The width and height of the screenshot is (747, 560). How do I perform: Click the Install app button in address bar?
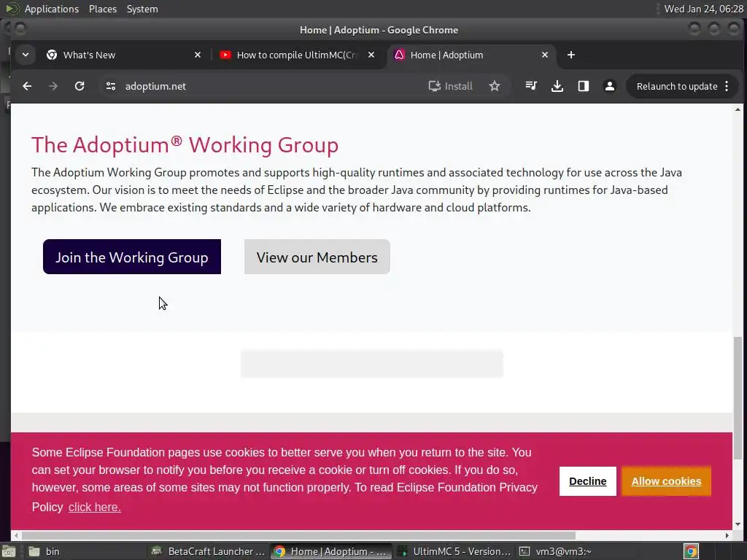coord(450,86)
